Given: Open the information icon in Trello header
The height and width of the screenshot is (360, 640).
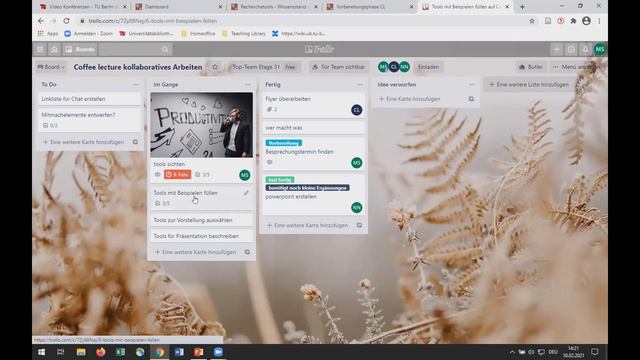Looking at the screenshot, I should [571, 49].
